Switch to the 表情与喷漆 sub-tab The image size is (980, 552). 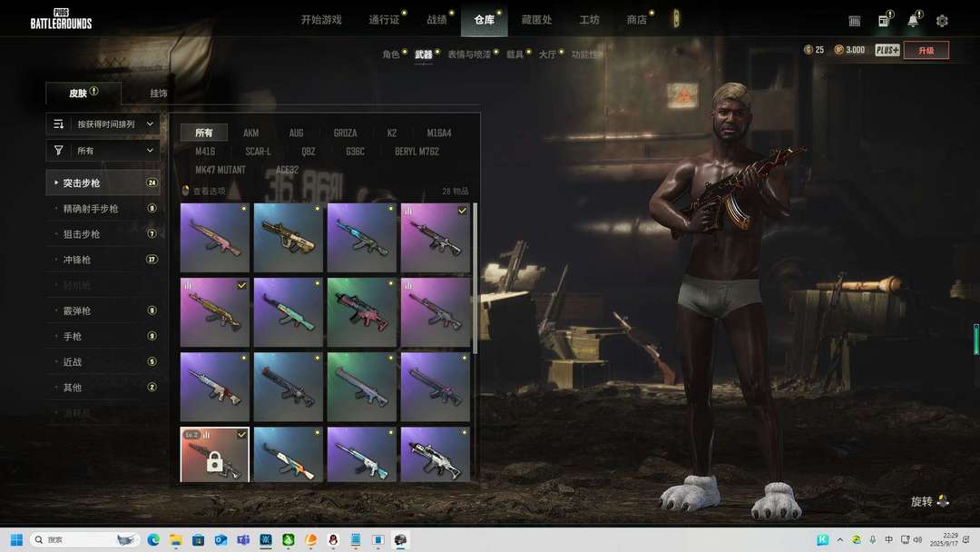(x=469, y=54)
